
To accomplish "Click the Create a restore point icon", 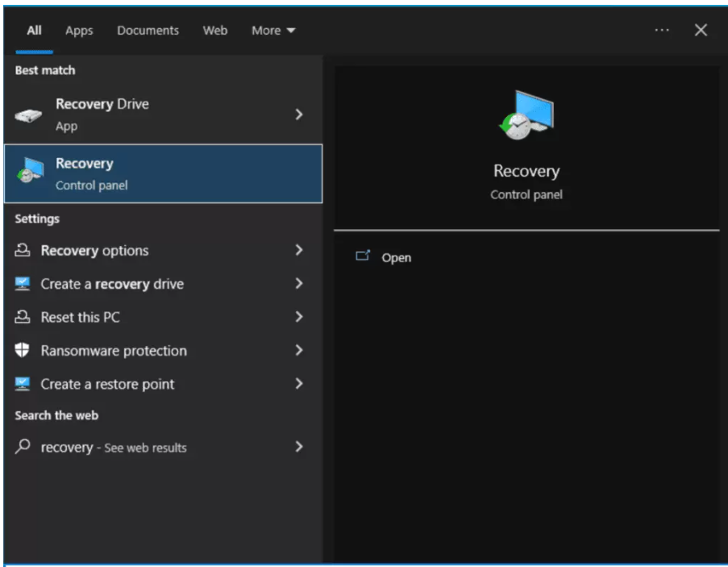I will 23,385.
